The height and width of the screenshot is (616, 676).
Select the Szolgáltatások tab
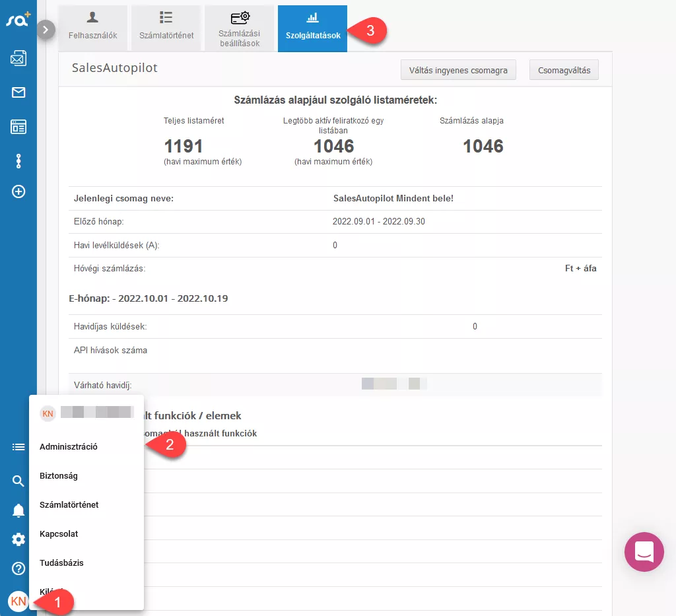click(x=312, y=28)
